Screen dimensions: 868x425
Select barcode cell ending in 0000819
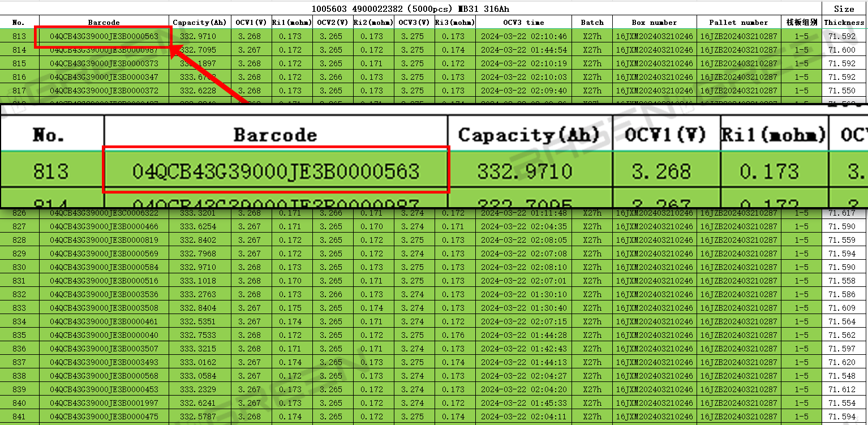104,240
